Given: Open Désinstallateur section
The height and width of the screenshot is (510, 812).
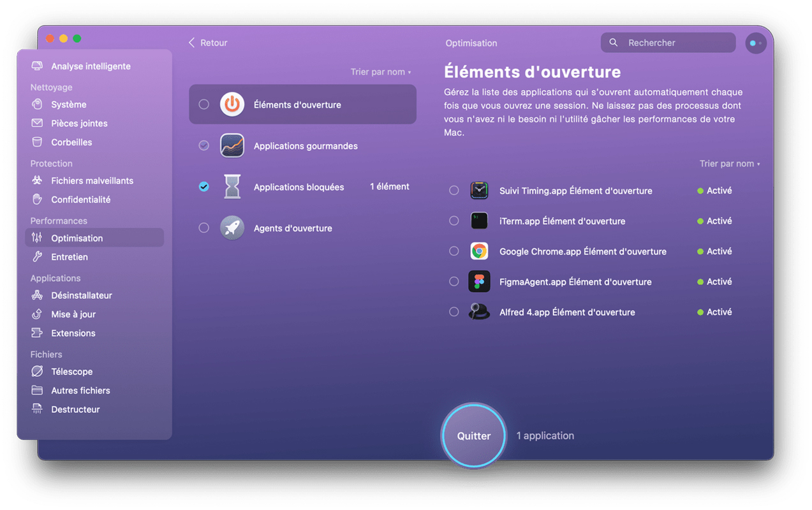Looking at the screenshot, I should [94, 295].
